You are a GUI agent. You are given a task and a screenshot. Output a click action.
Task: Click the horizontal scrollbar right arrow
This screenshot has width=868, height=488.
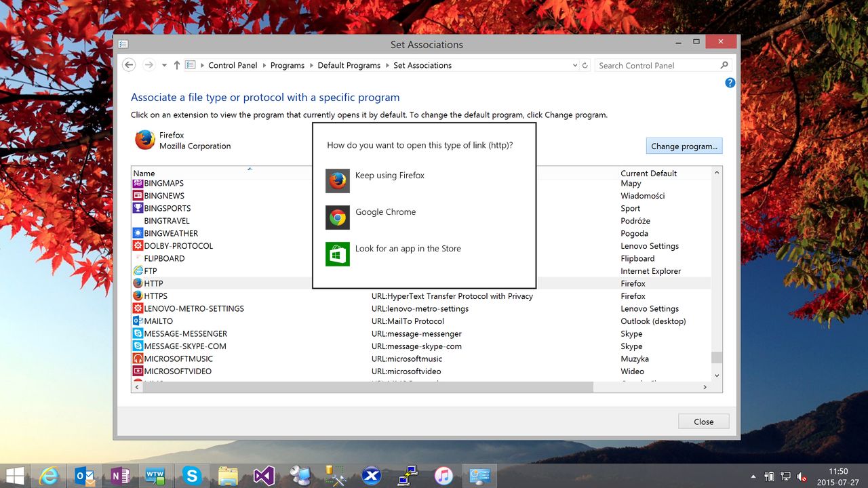coord(705,387)
